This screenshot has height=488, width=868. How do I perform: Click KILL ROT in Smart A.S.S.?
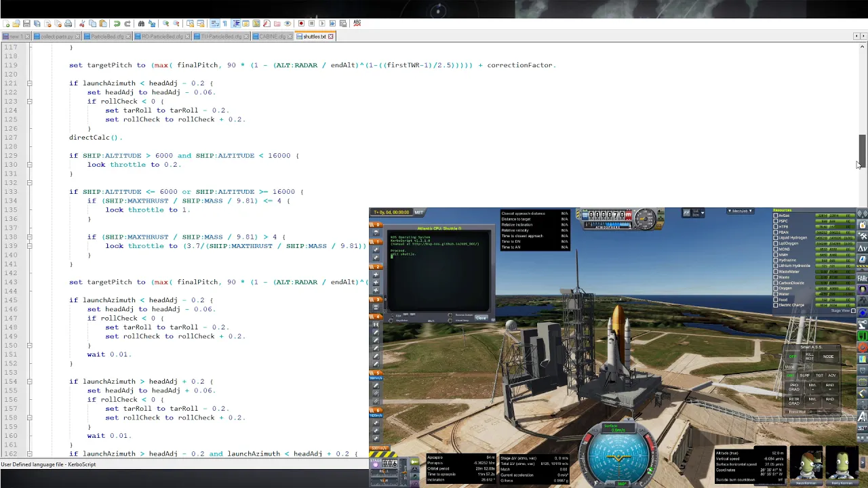810,356
